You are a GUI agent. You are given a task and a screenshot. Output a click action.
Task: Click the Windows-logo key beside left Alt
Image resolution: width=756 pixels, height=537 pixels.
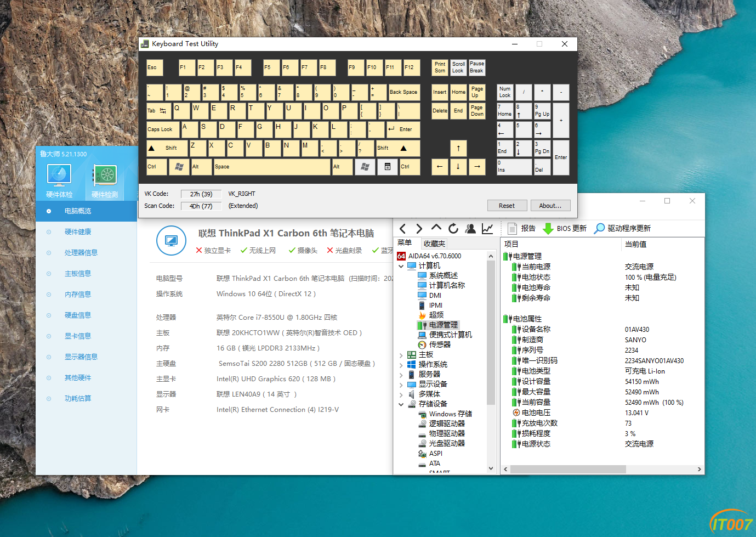tap(179, 167)
